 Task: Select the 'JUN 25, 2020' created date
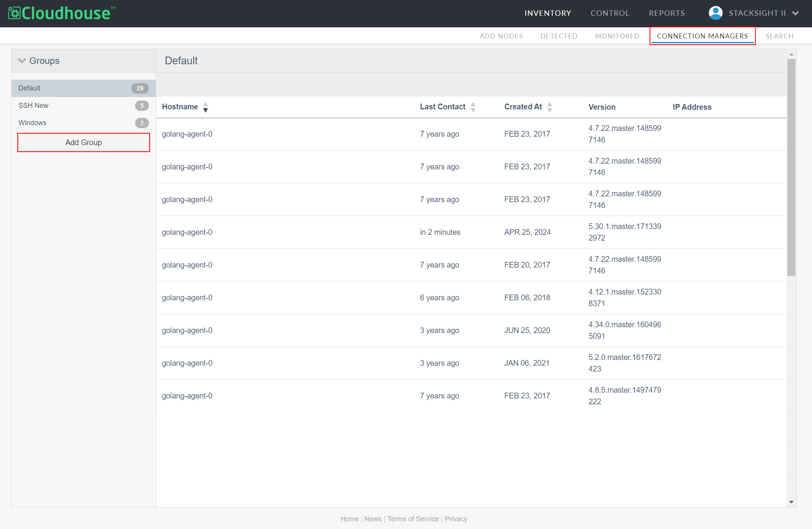pos(527,330)
